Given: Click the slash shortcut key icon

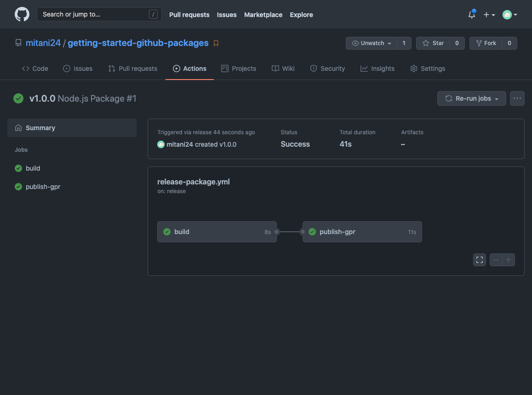Looking at the screenshot, I should 153,14.
